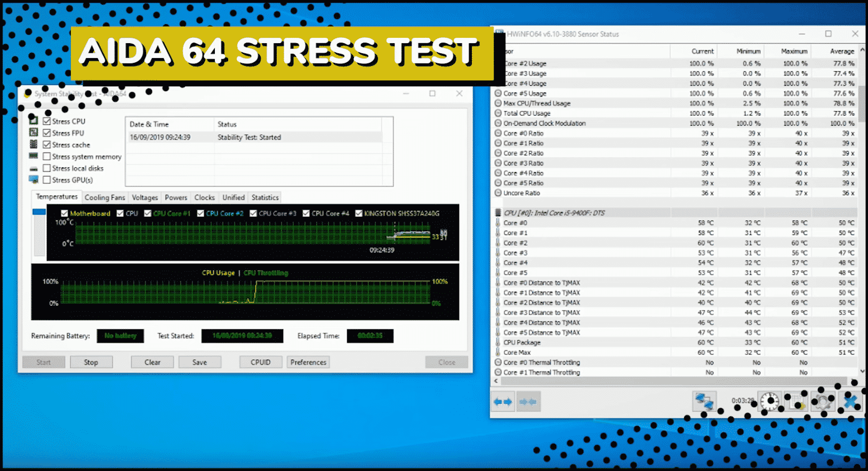Viewport: 868px width, 471px height.
Task: Enable Stress GPU(s) checkbox
Action: (47, 180)
